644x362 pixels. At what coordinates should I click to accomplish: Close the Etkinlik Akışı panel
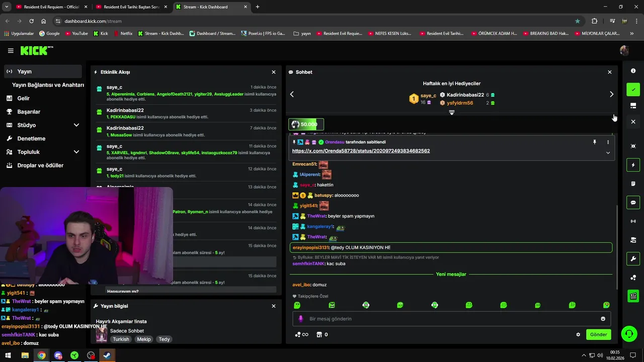pyautogui.click(x=274, y=72)
